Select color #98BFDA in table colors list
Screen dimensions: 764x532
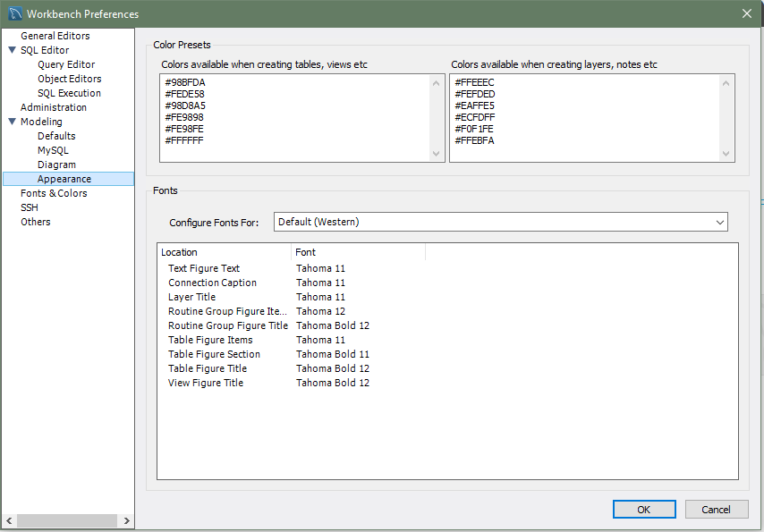(x=185, y=83)
